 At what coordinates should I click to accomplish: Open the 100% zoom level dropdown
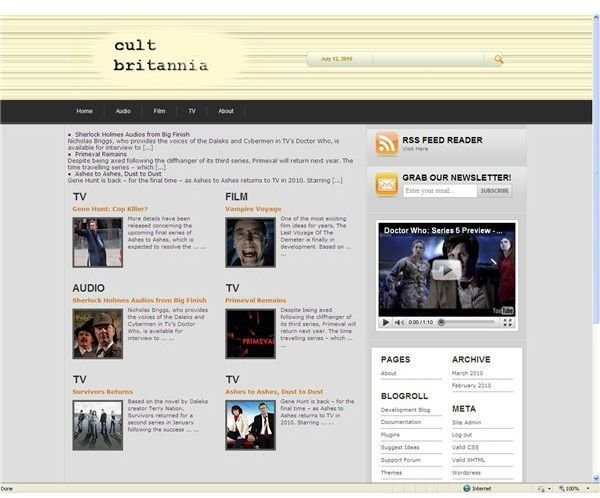click(x=588, y=489)
